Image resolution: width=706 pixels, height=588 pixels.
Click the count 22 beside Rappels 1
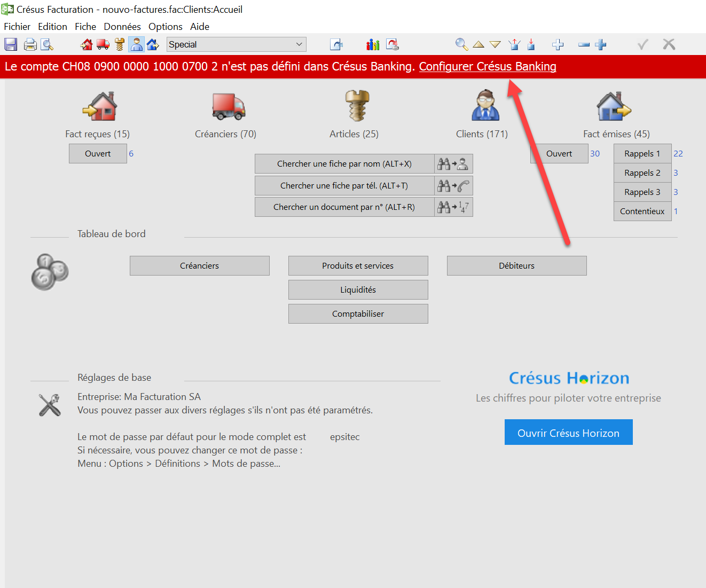point(678,154)
